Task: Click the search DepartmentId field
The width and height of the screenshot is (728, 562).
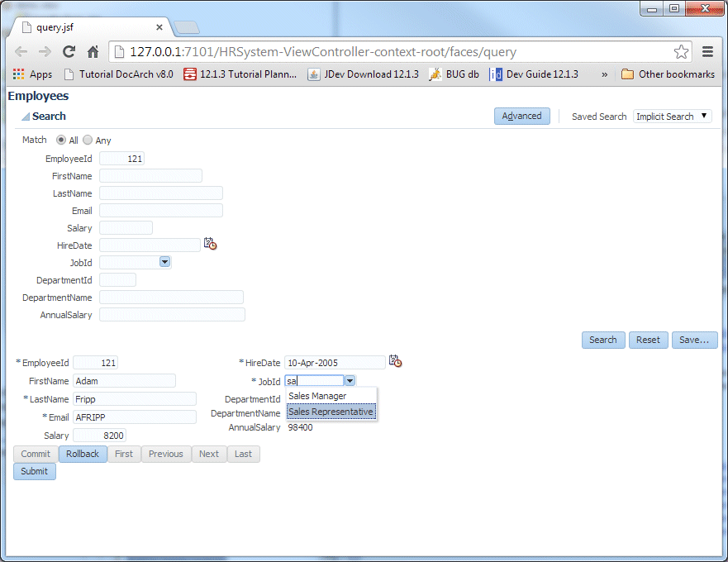Action: tap(118, 279)
